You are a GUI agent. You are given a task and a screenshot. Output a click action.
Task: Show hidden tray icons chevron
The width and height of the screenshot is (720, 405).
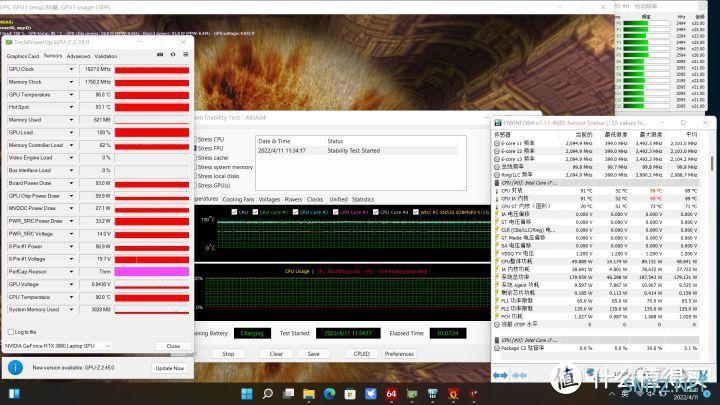tap(612, 394)
